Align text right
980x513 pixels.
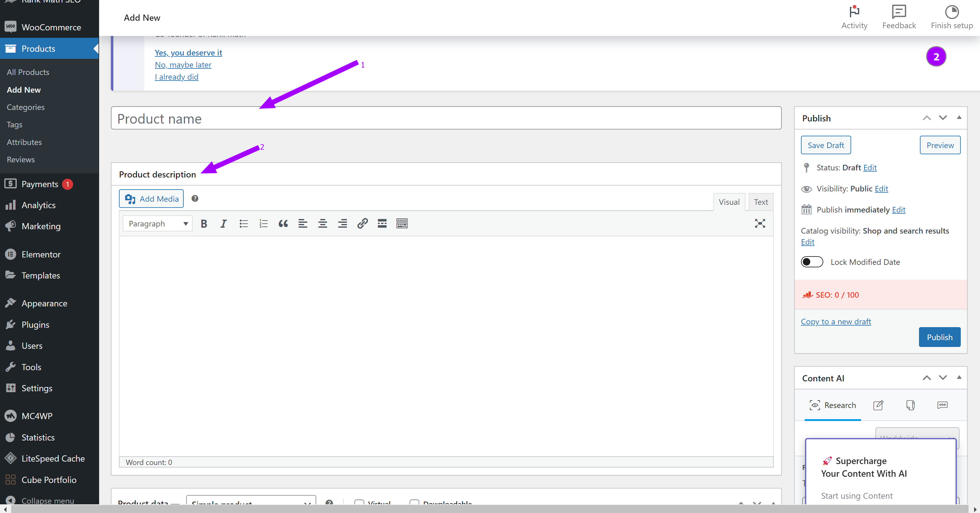pyautogui.click(x=342, y=223)
